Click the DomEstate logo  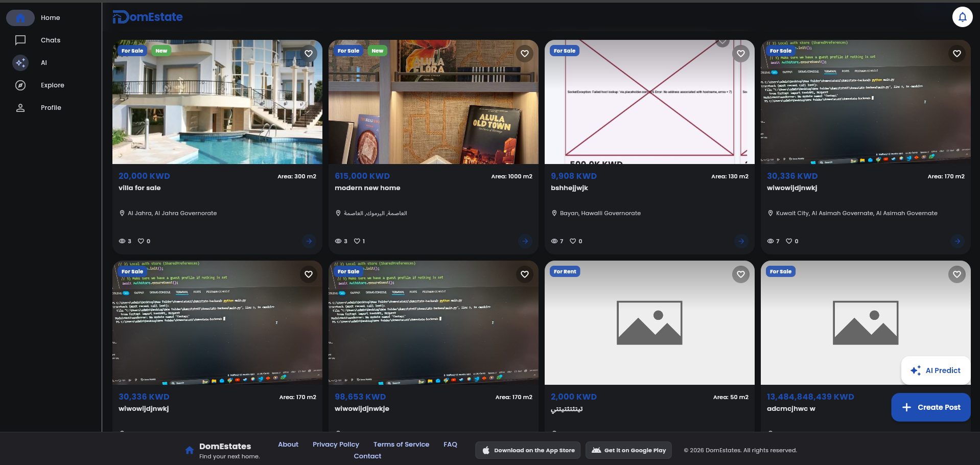(148, 17)
